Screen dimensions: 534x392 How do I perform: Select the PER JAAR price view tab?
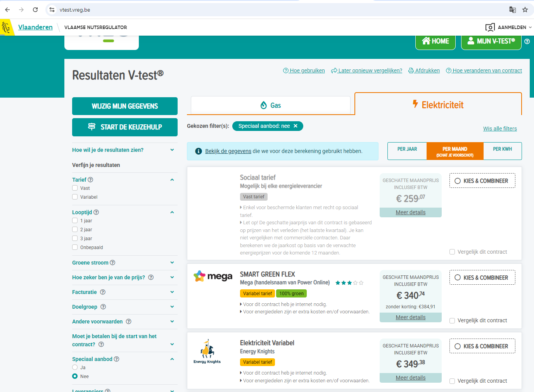[x=407, y=149]
